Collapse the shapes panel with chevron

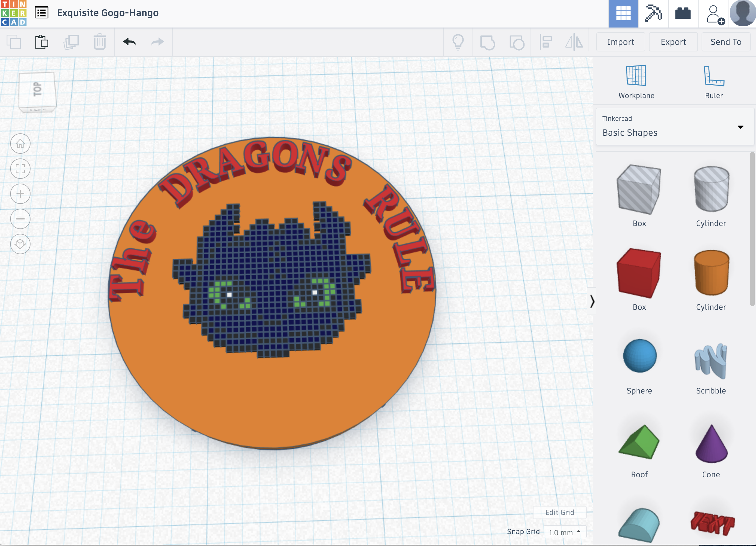click(x=592, y=301)
